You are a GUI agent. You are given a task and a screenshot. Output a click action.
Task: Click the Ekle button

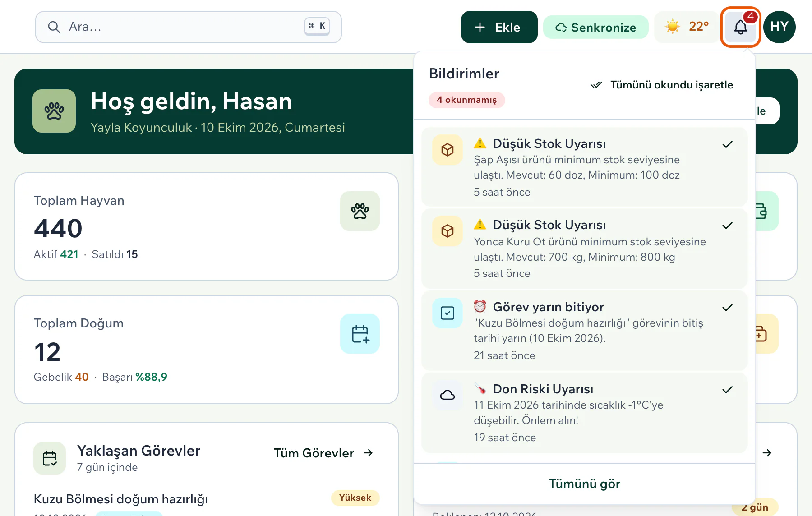click(x=499, y=27)
